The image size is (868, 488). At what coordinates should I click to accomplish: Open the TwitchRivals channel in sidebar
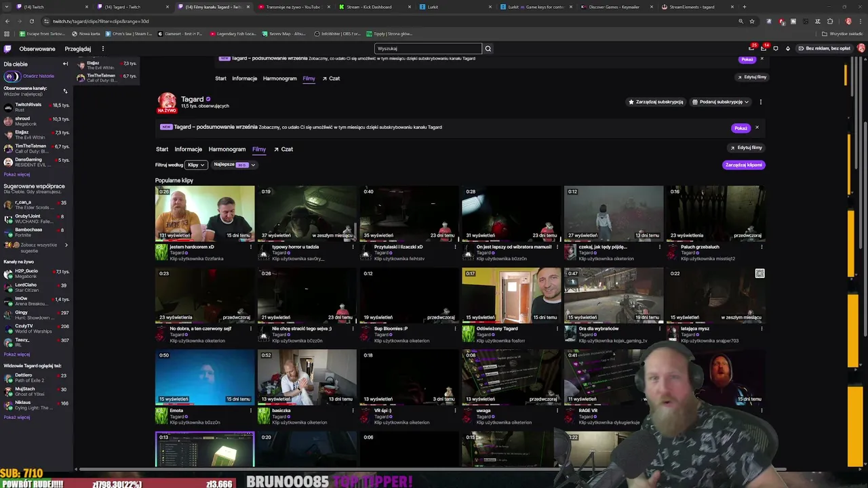tap(36, 107)
